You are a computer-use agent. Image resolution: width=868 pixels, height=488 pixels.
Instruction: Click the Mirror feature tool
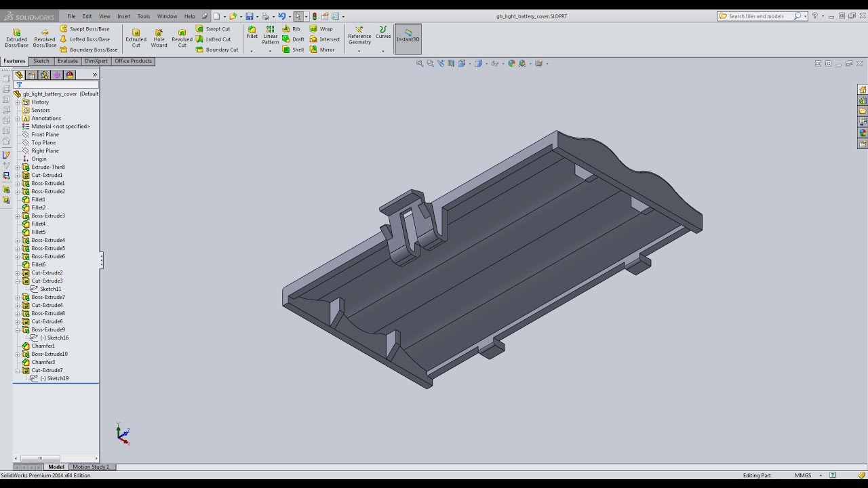coord(322,49)
